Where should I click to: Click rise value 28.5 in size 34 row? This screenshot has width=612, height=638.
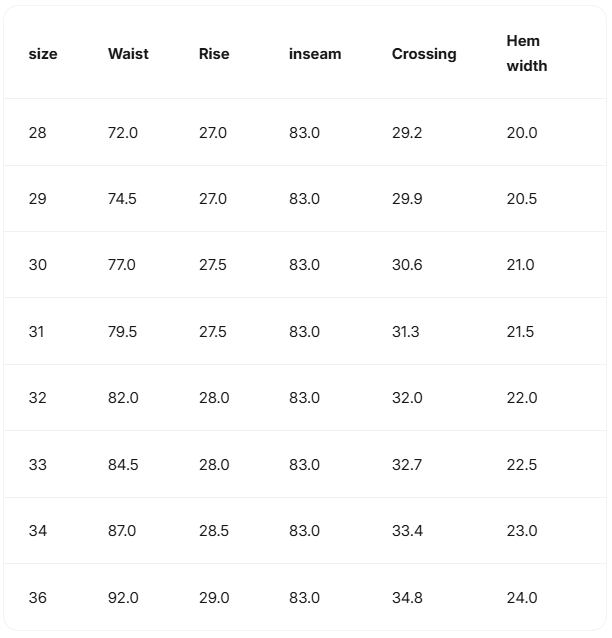click(x=214, y=531)
